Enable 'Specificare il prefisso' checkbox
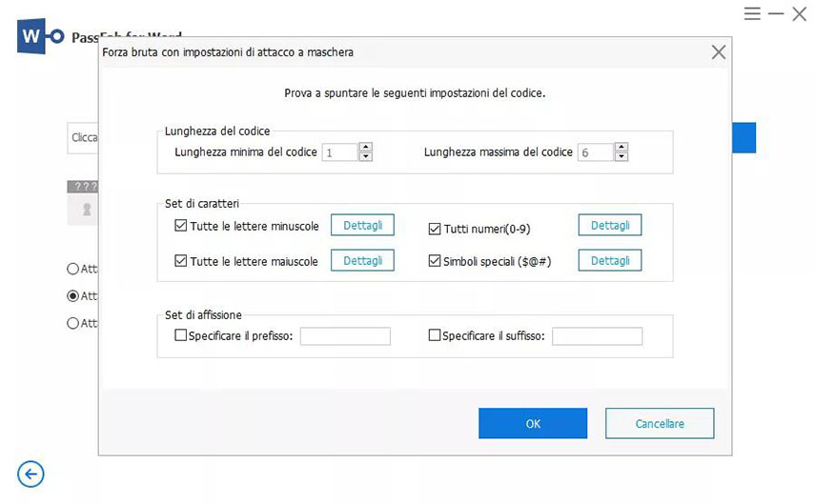 click(x=181, y=335)
